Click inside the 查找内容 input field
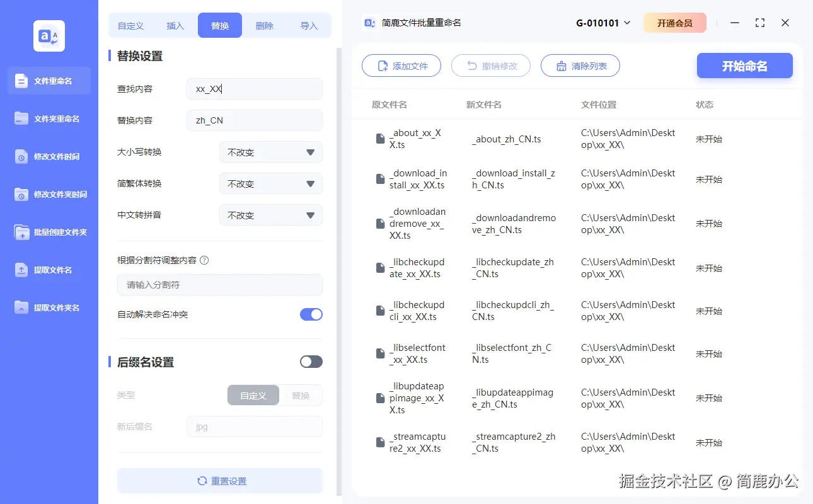Screen dimensions: 813x504 [x=254, y=89]
